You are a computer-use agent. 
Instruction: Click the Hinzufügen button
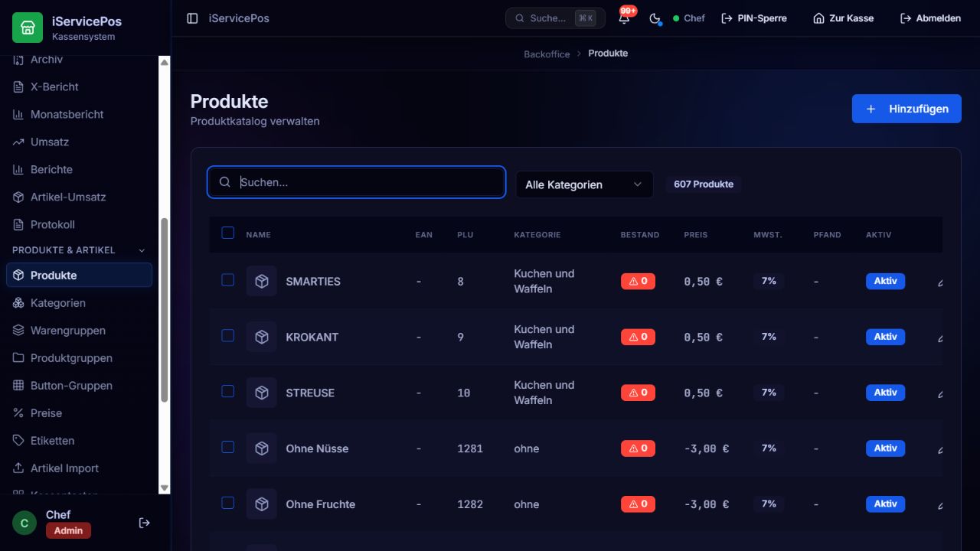[x=906, y=109]
